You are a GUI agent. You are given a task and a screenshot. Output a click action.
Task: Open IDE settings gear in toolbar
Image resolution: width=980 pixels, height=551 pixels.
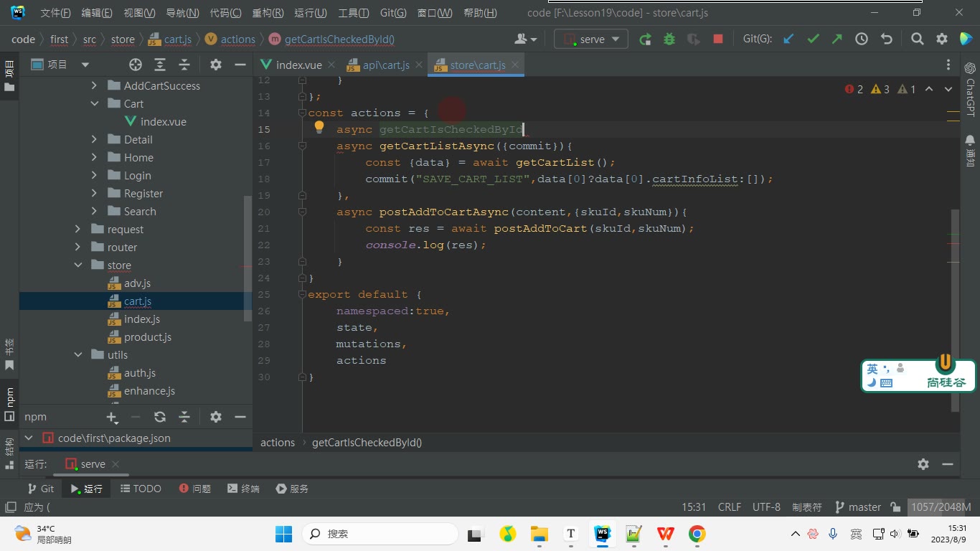point(942,39)
